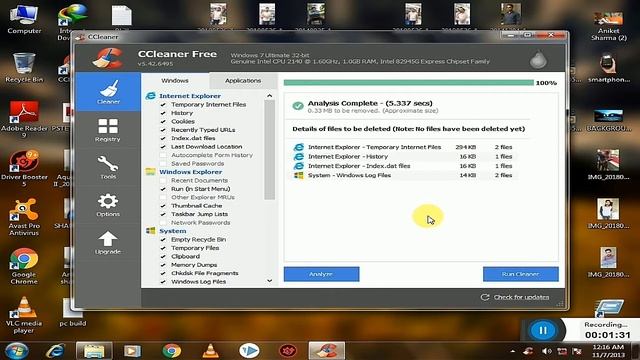Click Windows Explorer category heading
Image resolution: width=640 pixels, height=360 pixels.
pyautogui.click(x=191, y=172)
